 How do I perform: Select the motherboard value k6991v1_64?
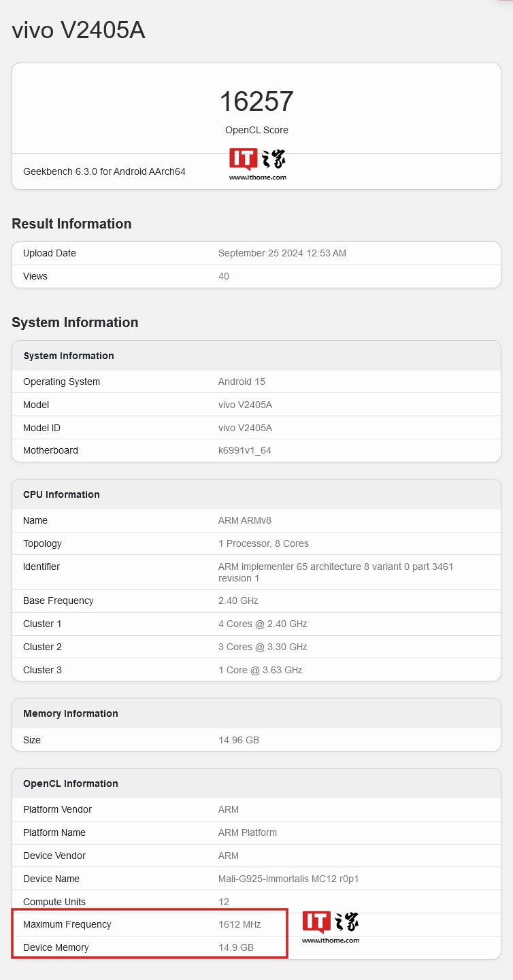click(x=244, y=450)
